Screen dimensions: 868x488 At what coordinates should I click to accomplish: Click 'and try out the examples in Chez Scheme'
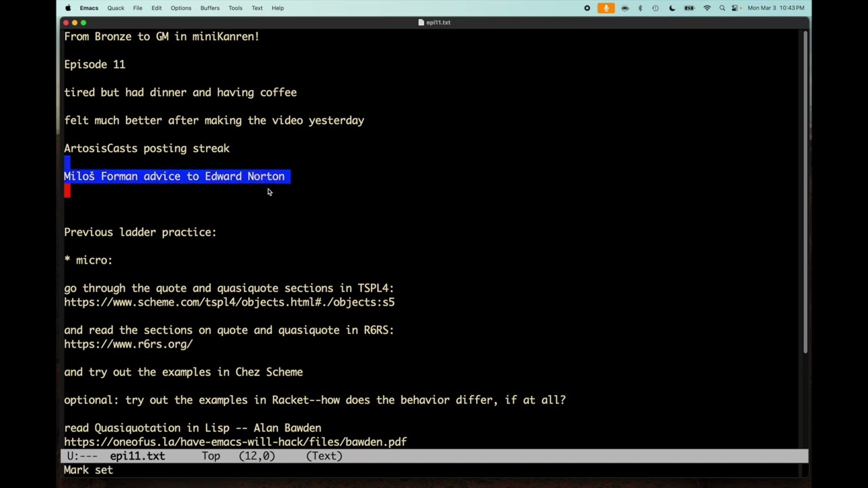[x=183, y=372]
